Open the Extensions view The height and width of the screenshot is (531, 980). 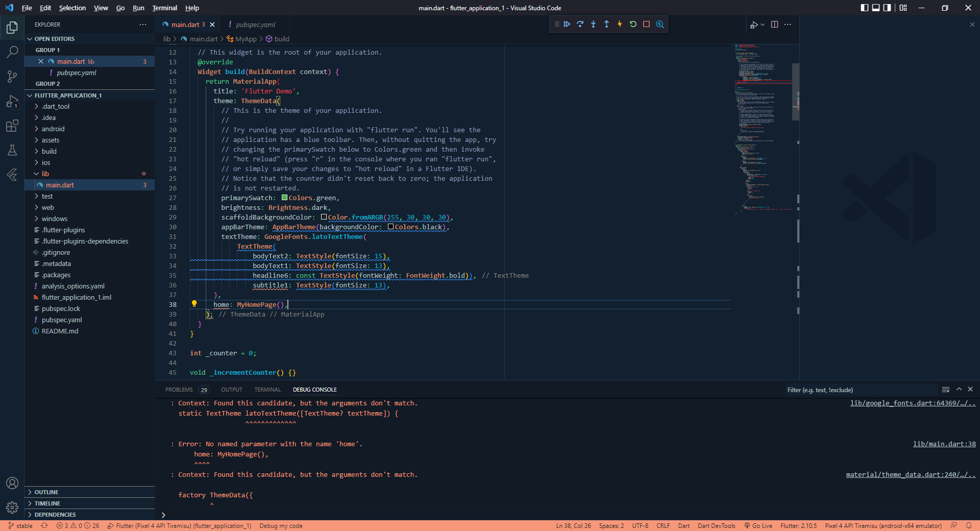click(12, 126)
